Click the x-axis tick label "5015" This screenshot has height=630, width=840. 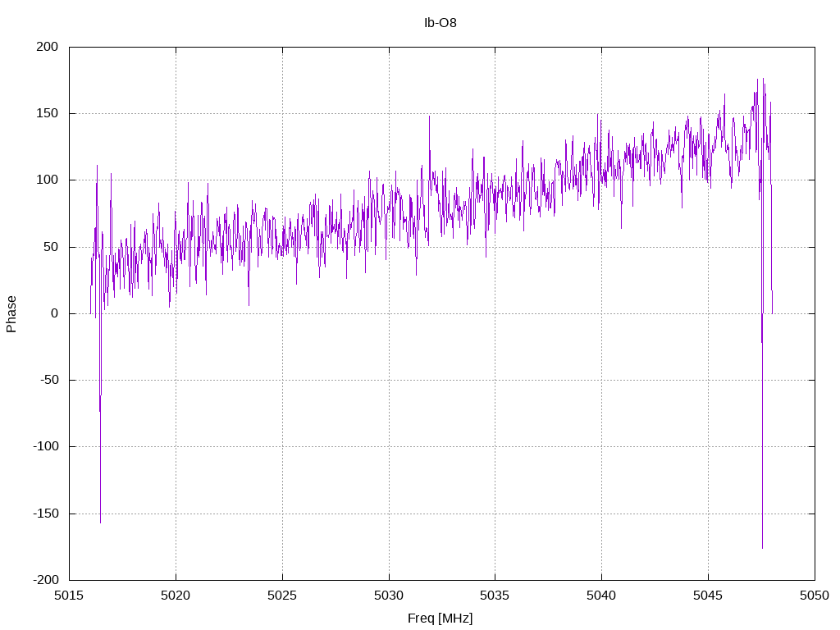[x=69, y=596]
